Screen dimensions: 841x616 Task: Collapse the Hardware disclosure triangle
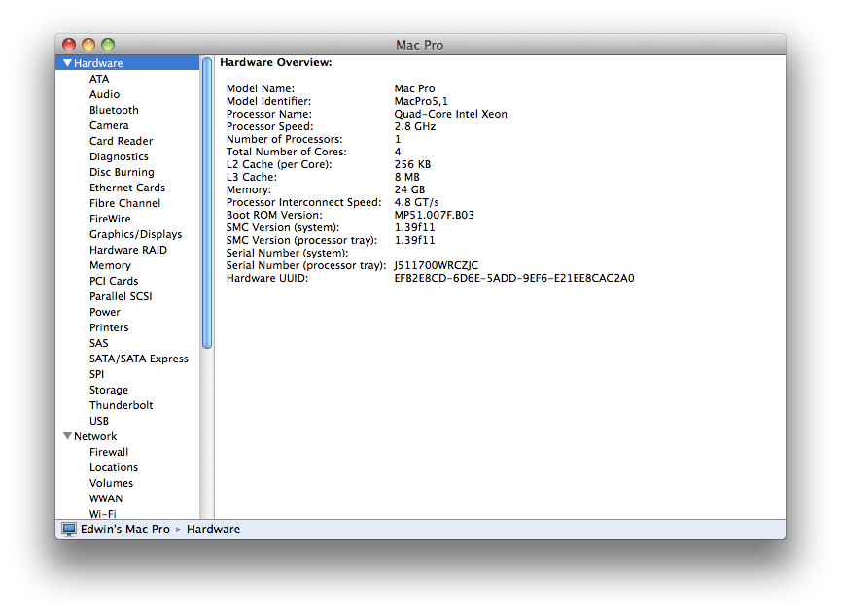tap(68, 63)
